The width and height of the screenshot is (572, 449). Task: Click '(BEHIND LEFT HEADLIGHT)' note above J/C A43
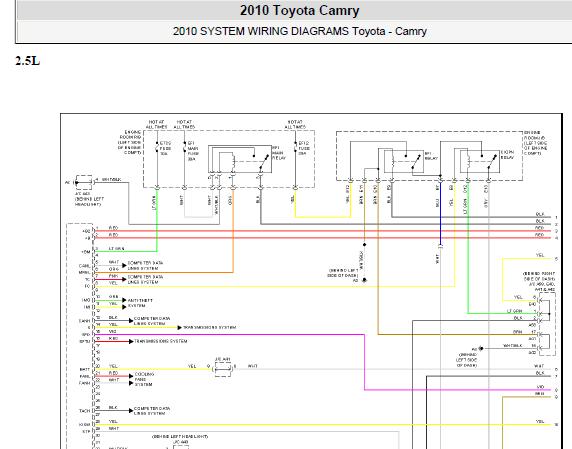pos(180,436)
